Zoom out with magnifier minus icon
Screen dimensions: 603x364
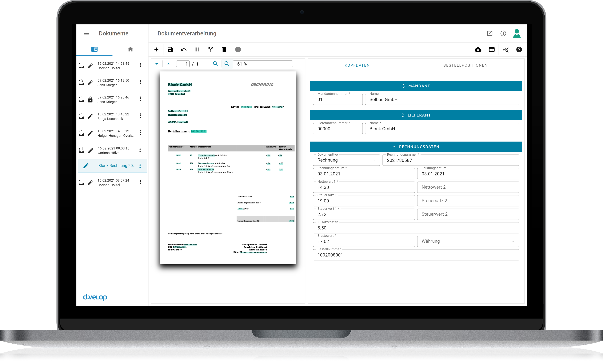[x=227, y=64]
